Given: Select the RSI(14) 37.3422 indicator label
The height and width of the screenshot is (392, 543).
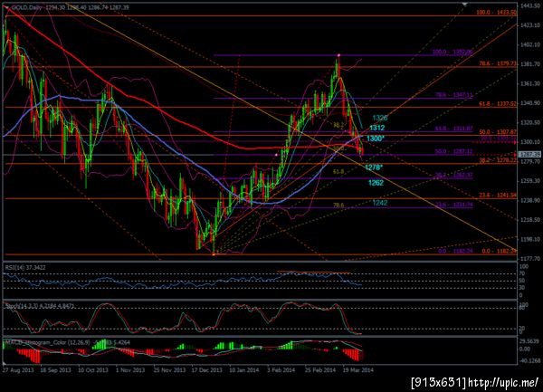Looking at the screenshot, I should point(25,267).
